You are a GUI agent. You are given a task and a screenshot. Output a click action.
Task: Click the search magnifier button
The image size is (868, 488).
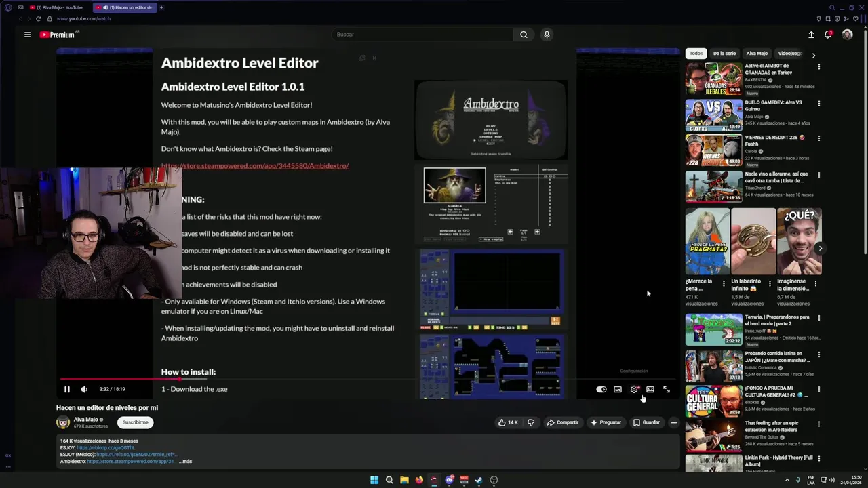click(524, 35)
